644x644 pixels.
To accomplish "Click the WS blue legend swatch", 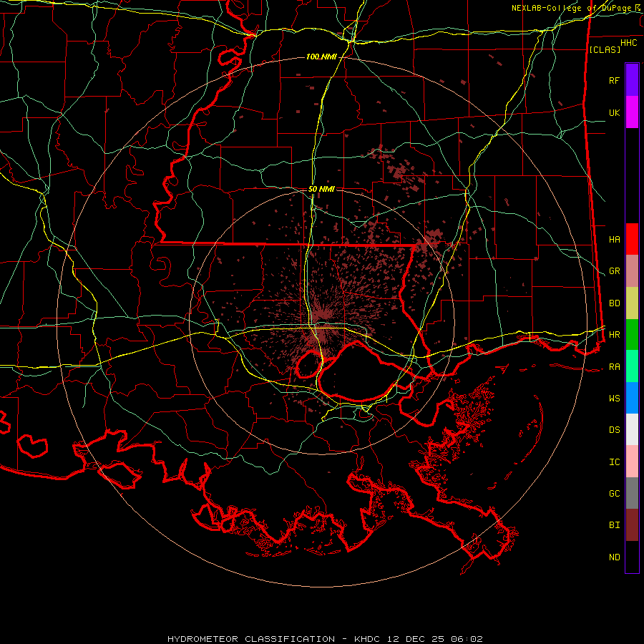I will coord(632,398).
